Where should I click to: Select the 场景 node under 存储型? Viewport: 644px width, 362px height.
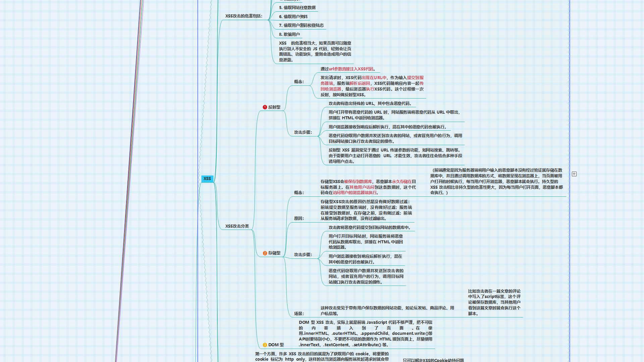pos(299,314)
